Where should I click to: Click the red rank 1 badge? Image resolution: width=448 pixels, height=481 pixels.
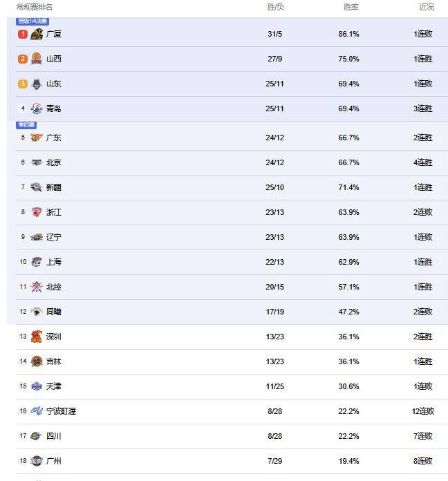tap(23, 34)
